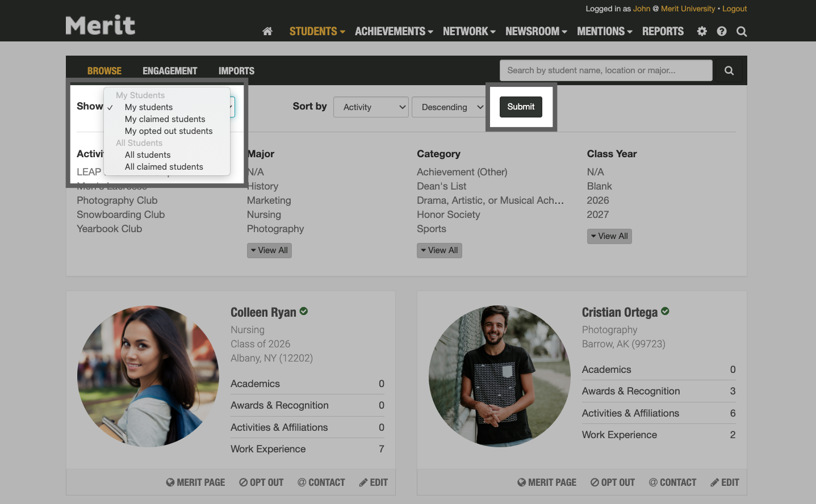The height and width of the screenshot is (504, 816).
Task: Expand View All under Major
Action: 269,250
